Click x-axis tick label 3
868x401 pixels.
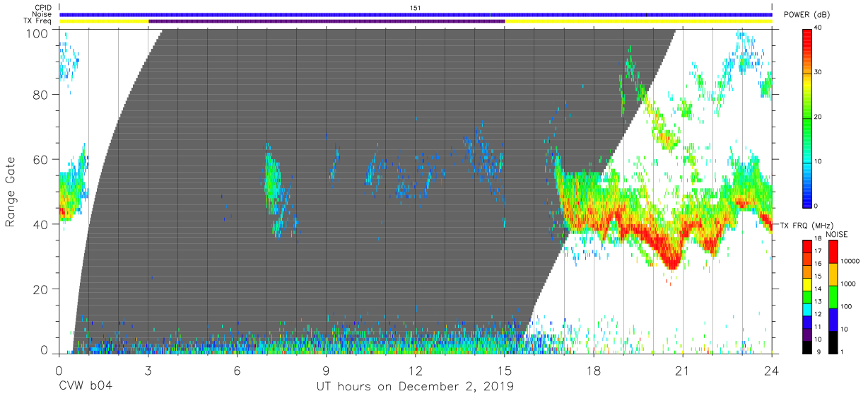pos(148,370)
